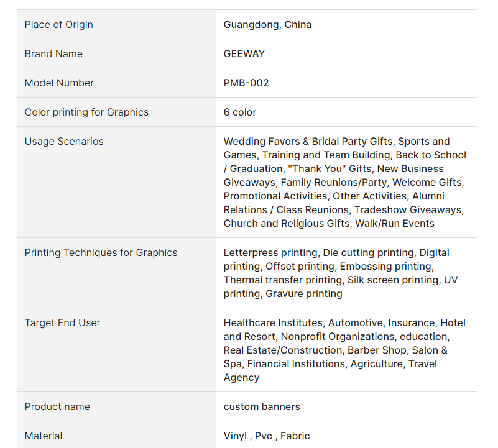Click the Healthcare Institutes end user text
498x448 pixels.
click(274, 323)
